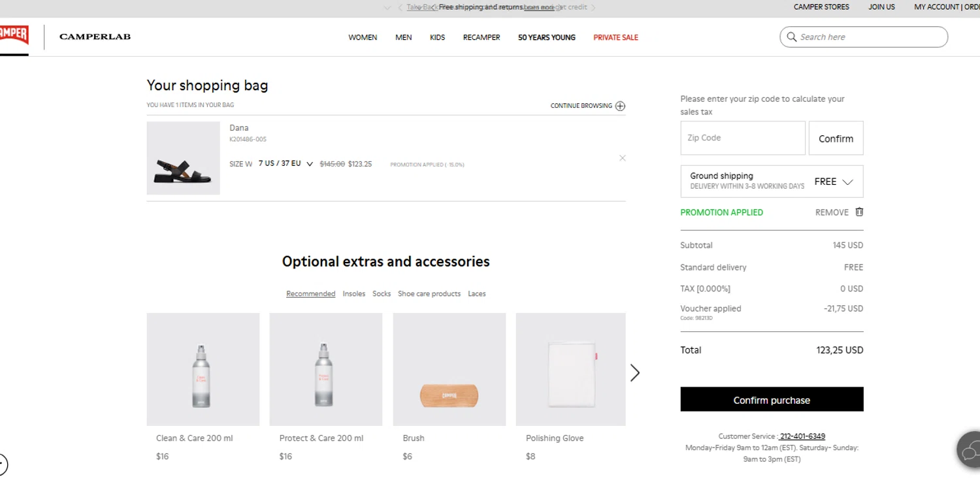Open 50 Years Young menu

(x=547, y=38)
